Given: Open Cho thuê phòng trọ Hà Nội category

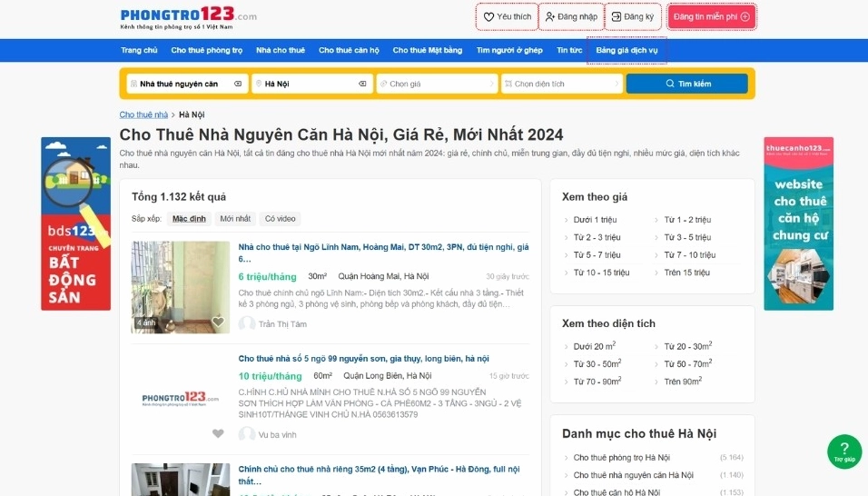Looking at the screenshot, I should pyautogui.click(x=622, y=458).
